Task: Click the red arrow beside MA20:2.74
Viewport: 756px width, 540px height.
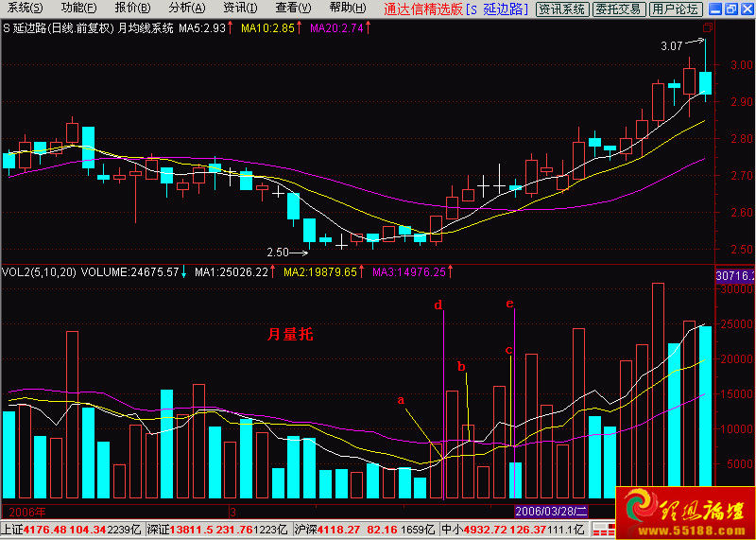Action: [x=367, y=27]
